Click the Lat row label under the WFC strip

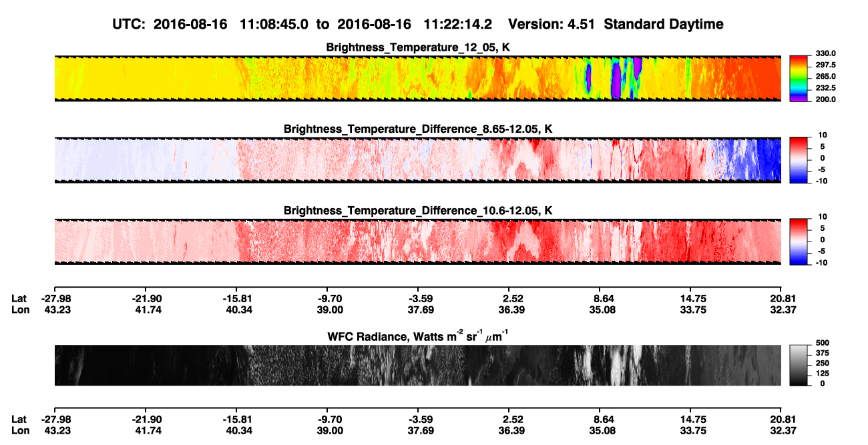18,419
